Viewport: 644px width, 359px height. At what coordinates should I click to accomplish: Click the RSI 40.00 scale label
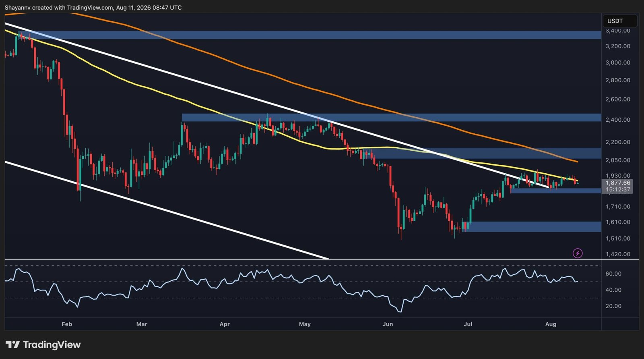point(613,290)
